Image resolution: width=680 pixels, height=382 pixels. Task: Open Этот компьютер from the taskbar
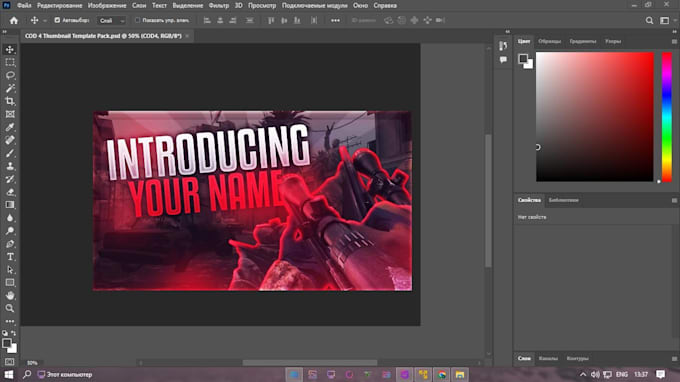tap(65, 375)
